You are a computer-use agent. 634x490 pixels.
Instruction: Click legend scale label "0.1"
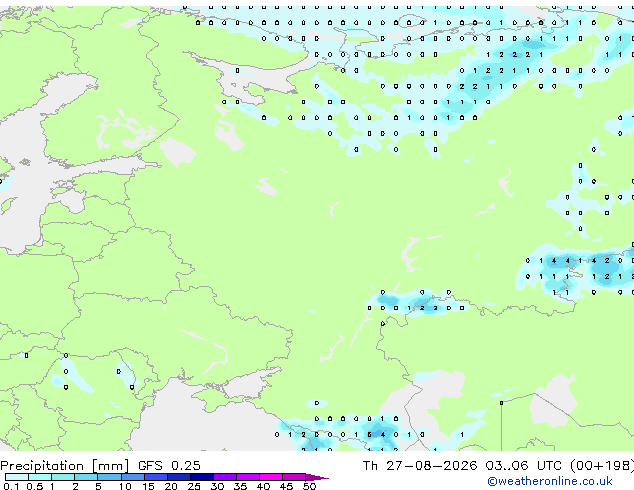coord(11,486)
